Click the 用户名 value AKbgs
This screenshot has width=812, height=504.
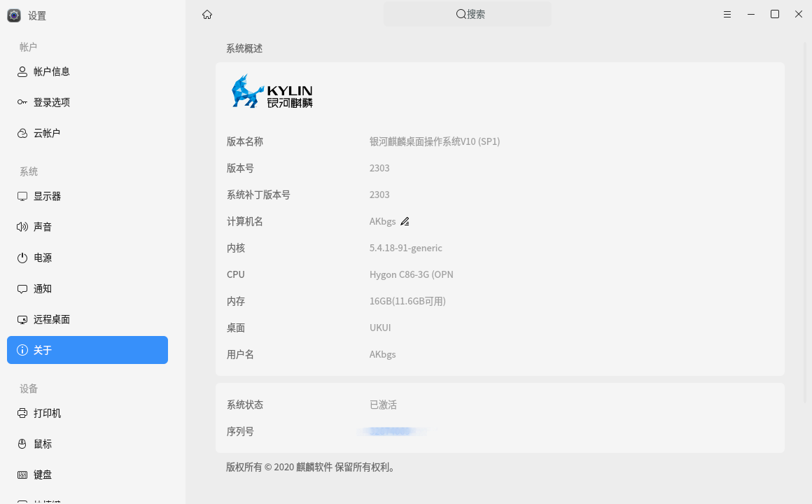click(x=383, y=355)
